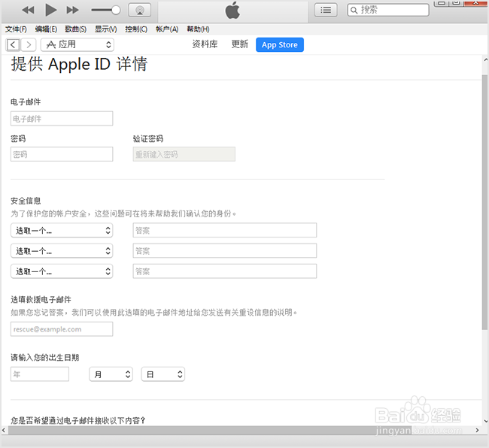489x448 pixels.
Task: Click the first 答案 answer field
Action: tap(225, 230)
